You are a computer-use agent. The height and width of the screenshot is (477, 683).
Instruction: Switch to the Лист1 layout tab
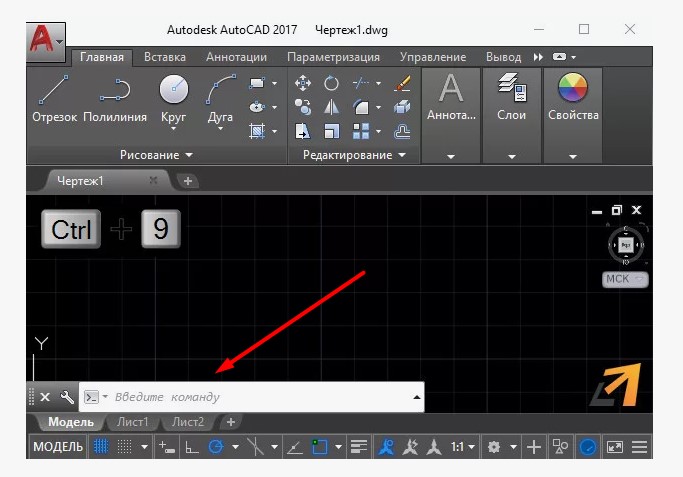[132, 422]
